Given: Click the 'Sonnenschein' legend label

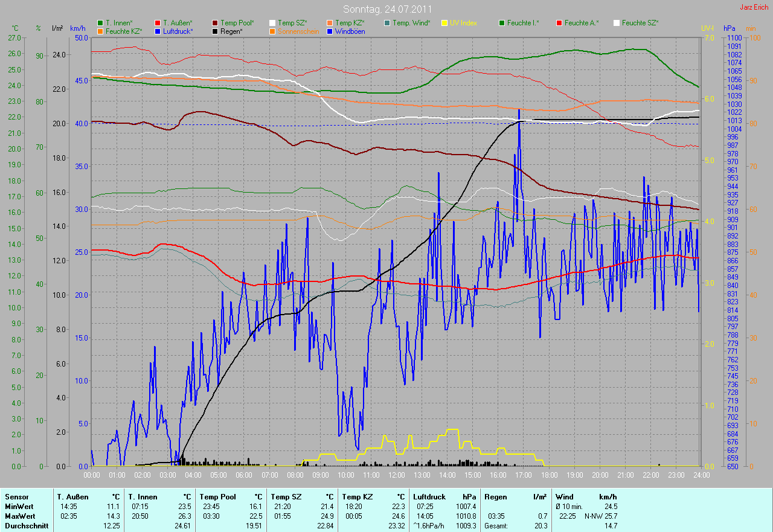Looking at the screenshot, I should [298, 31].
